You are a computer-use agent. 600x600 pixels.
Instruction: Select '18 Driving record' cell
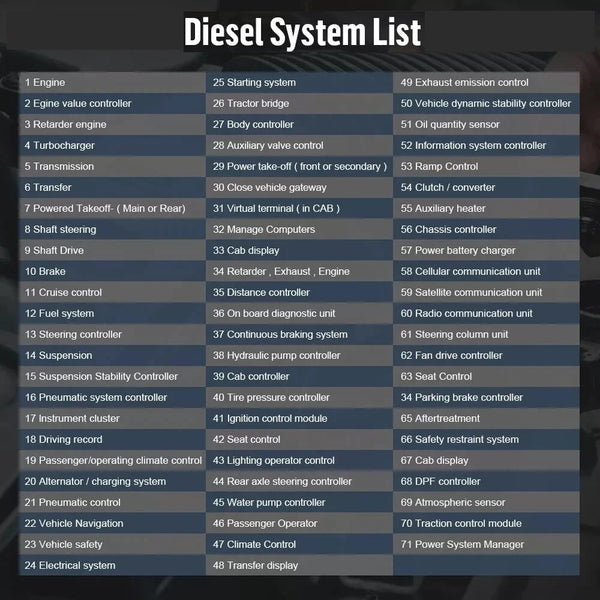(112, 440)
